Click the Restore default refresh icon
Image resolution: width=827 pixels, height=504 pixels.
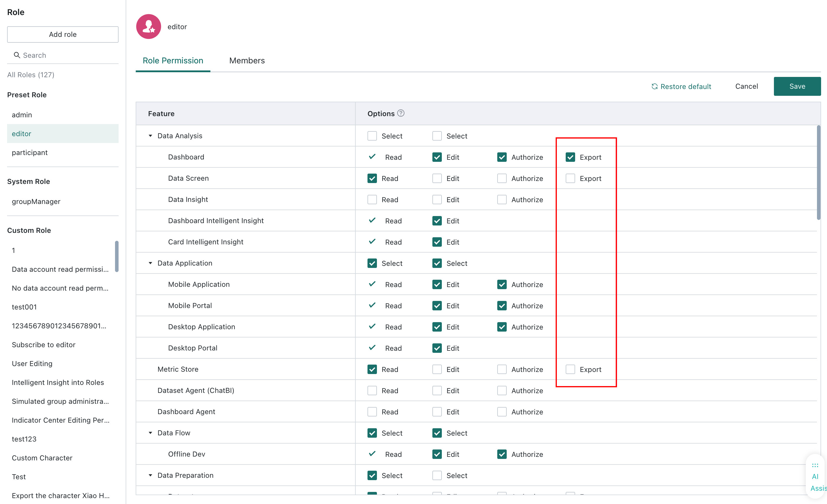click(654, 87)
